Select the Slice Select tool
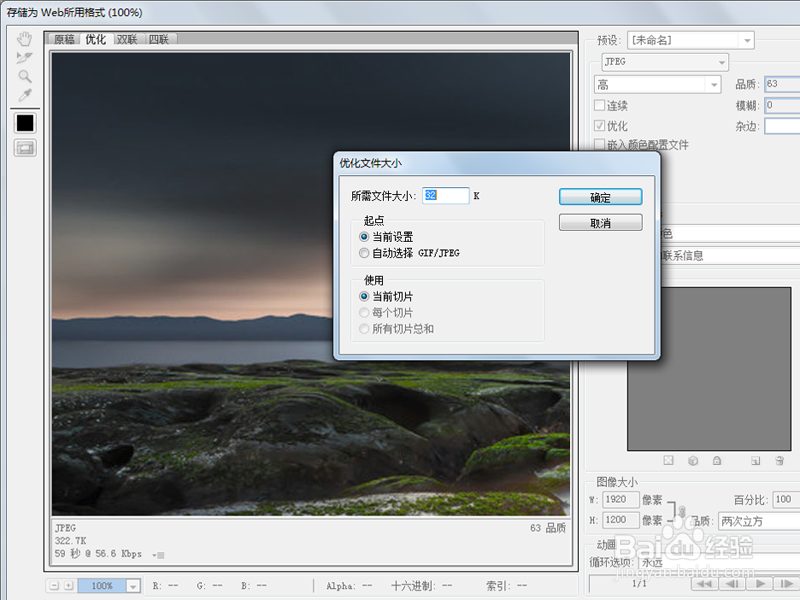The width and height of the screenshot is (800, 600). click(24, 58)
